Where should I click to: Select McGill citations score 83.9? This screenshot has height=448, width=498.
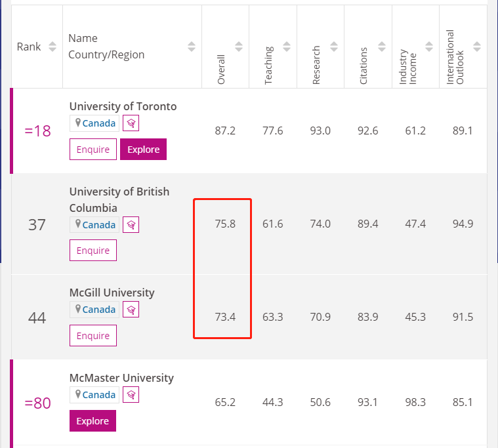point(368,317)
